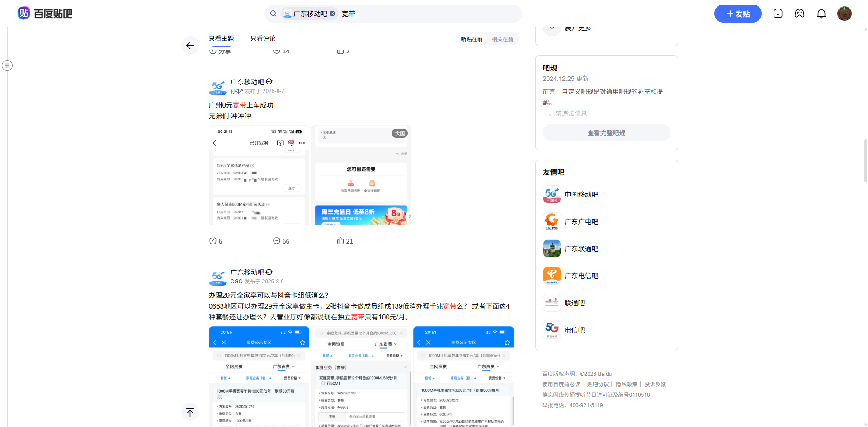Image resolution: width=868 pixels, height=427 pixels.
Task: Remove the 广东移动吧 search tag
Action: [x=332, y=14]
